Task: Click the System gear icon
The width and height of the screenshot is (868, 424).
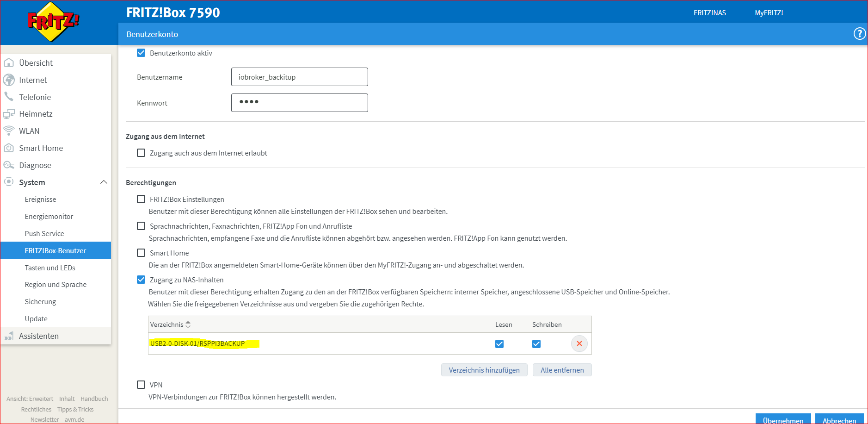Action: pos(9,182)
